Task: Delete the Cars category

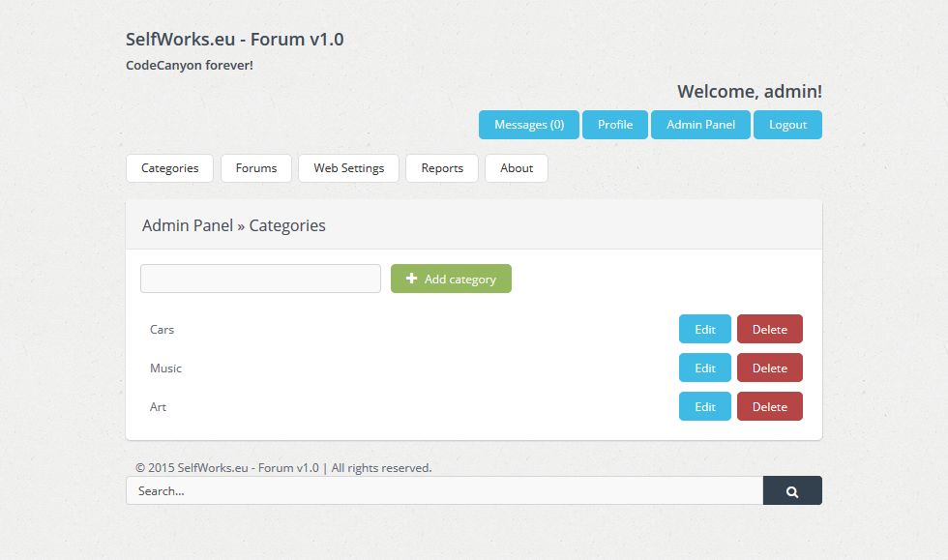Action: click(x=770, y=330)
